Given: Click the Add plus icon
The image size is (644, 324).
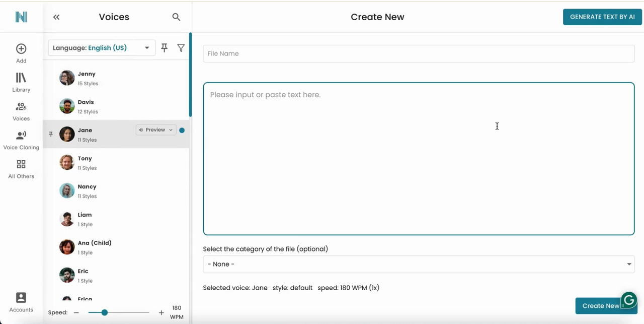Looking at the screenshot, I should 21,49.
